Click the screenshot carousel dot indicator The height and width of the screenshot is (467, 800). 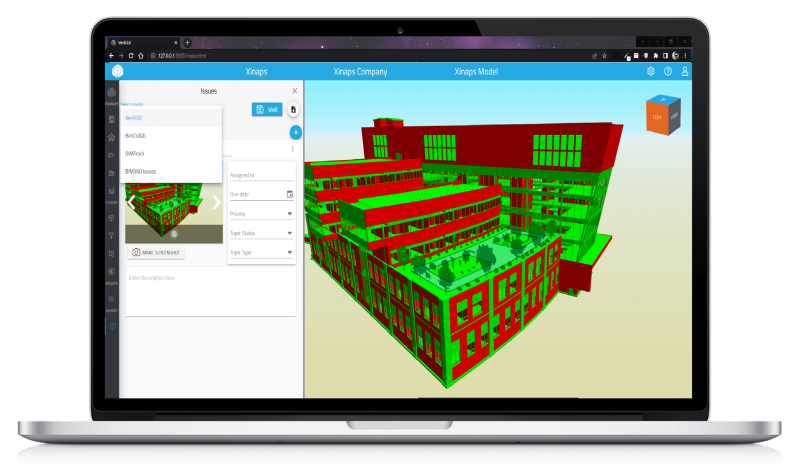click(174, 234)
